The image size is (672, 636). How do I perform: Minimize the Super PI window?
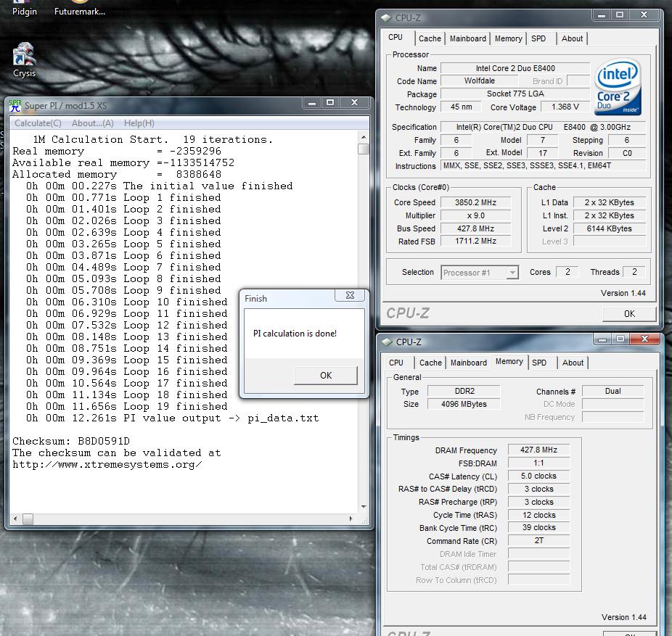tap(312, 103)
